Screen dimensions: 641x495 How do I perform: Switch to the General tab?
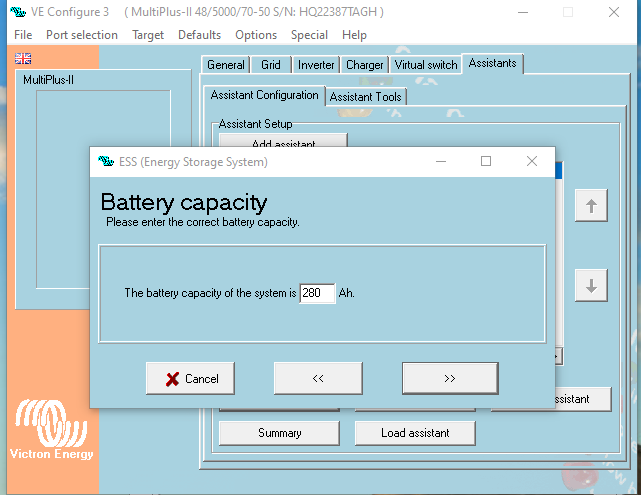226,65
